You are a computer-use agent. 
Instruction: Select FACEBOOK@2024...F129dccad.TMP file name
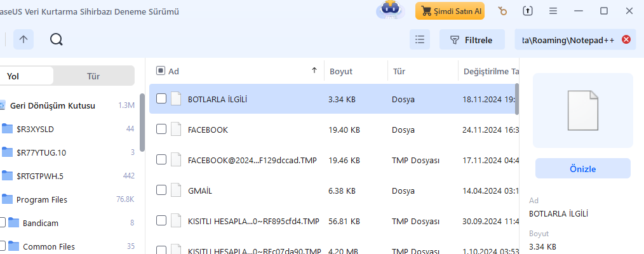tap(252, 161)
